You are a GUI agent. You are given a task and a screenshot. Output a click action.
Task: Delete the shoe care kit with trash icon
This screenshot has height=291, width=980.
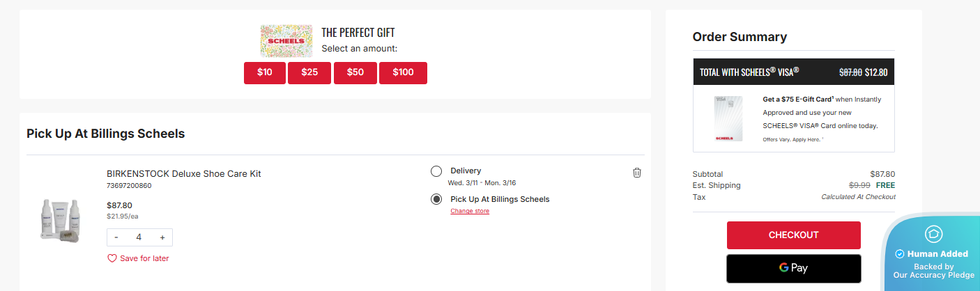tap(636, 173)
